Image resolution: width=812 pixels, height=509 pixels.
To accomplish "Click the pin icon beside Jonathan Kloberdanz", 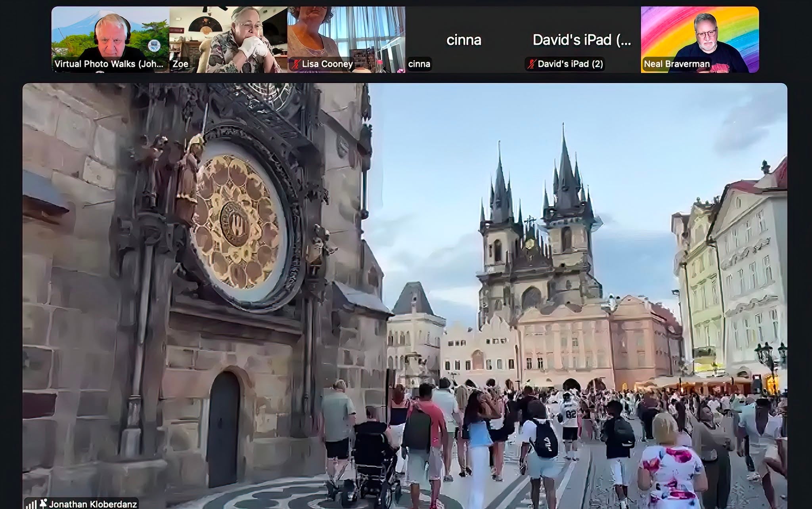I will tap(43, 503).
